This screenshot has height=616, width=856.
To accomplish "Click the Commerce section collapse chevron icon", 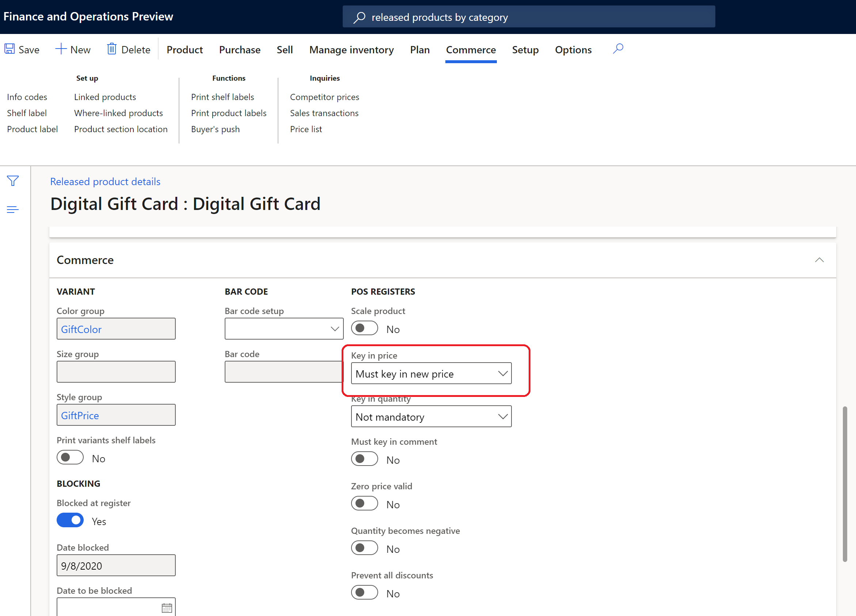I will pos(819,260).
